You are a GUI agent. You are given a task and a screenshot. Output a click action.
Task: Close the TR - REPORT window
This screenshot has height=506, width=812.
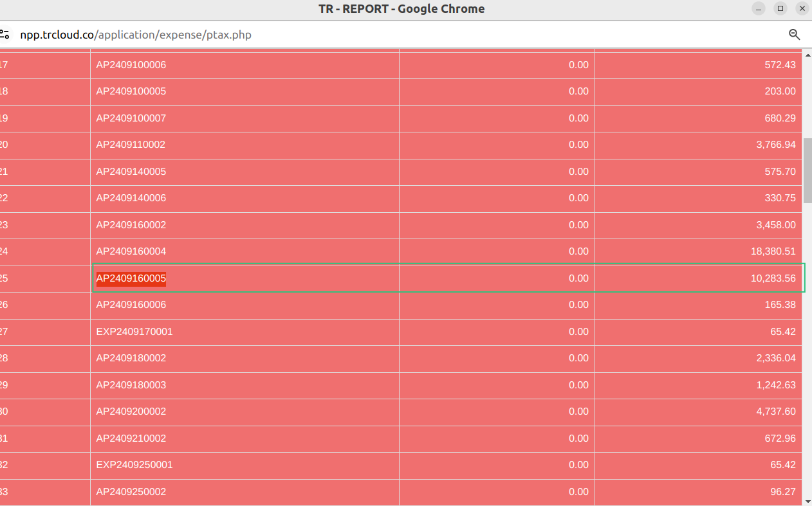pos(802,8)
